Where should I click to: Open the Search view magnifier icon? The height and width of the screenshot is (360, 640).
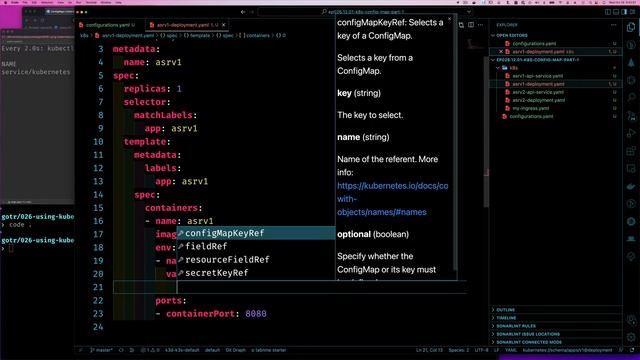(x=631, y=98)
